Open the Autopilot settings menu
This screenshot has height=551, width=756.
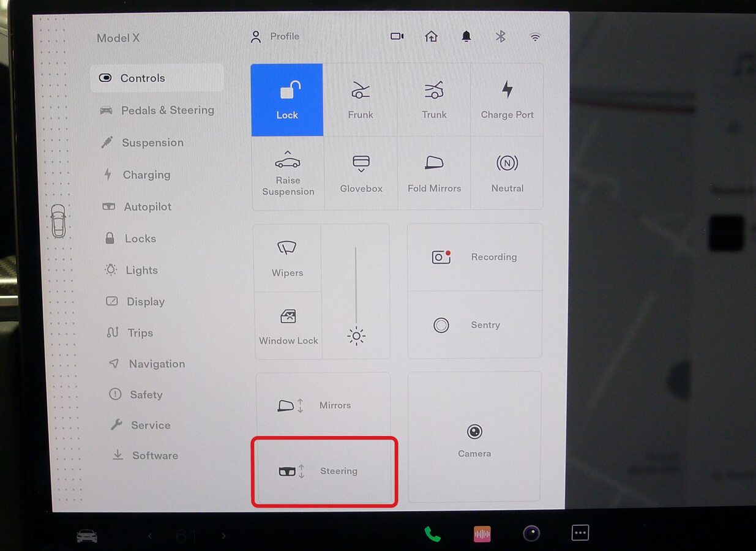pyautogui.click(x=147, y=207)
